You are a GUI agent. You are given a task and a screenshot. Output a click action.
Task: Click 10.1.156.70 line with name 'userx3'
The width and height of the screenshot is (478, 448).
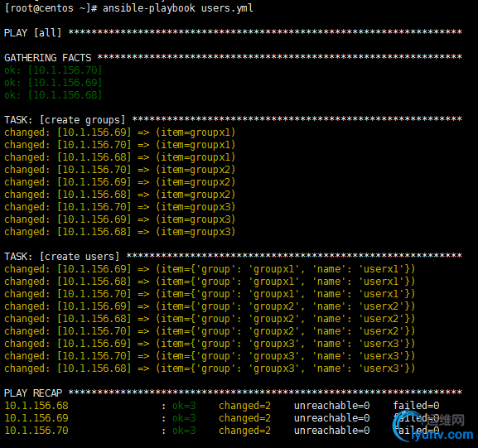[x=210, y=356]
